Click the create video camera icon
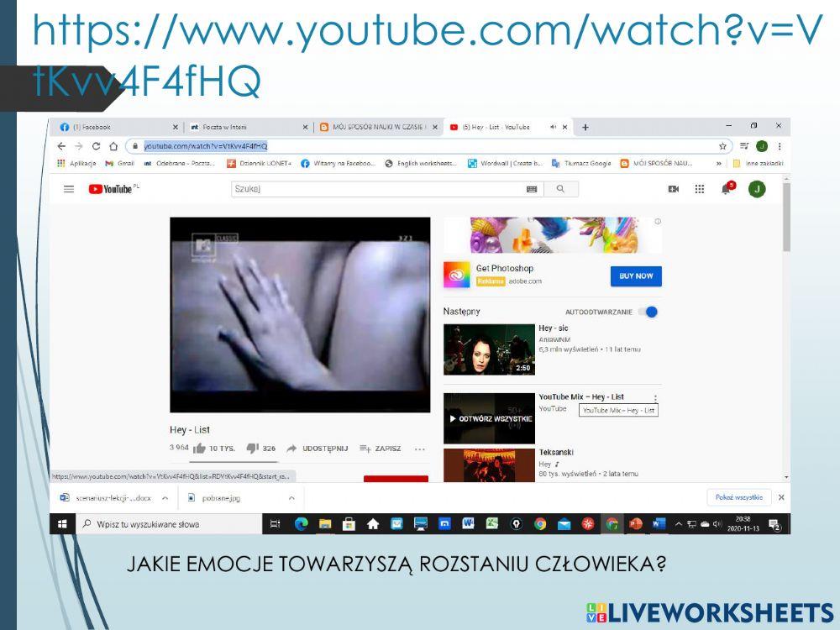Screen dimensions: 840x630 point(673,190)
